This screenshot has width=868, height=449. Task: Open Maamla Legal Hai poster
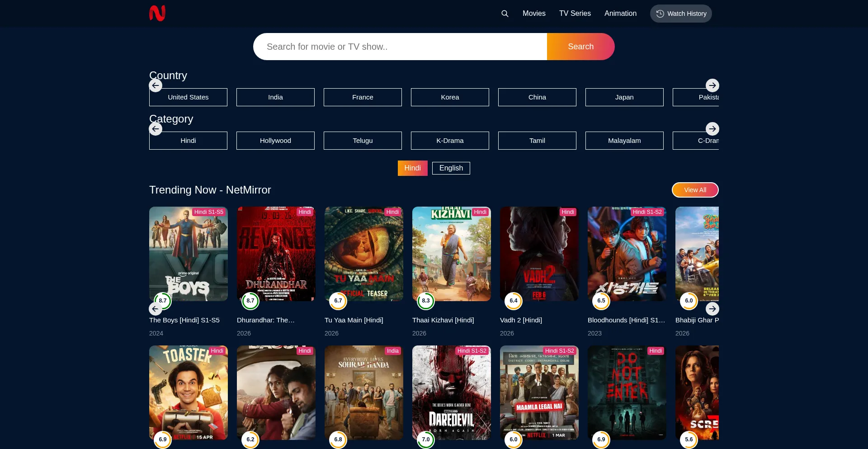coord(539,393)
